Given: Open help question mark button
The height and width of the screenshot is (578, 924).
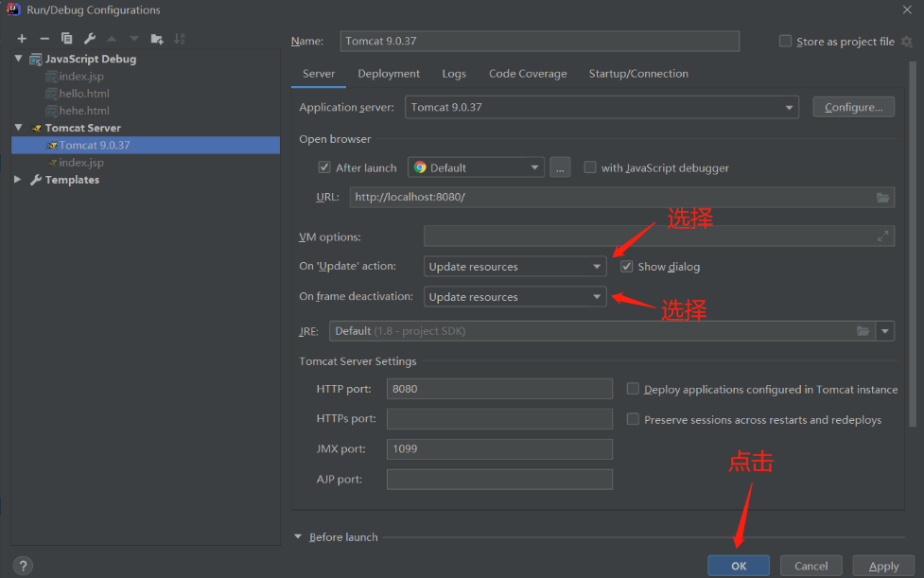Looking at the screenshot, I should pyautogui.click(x=23, y=566).
